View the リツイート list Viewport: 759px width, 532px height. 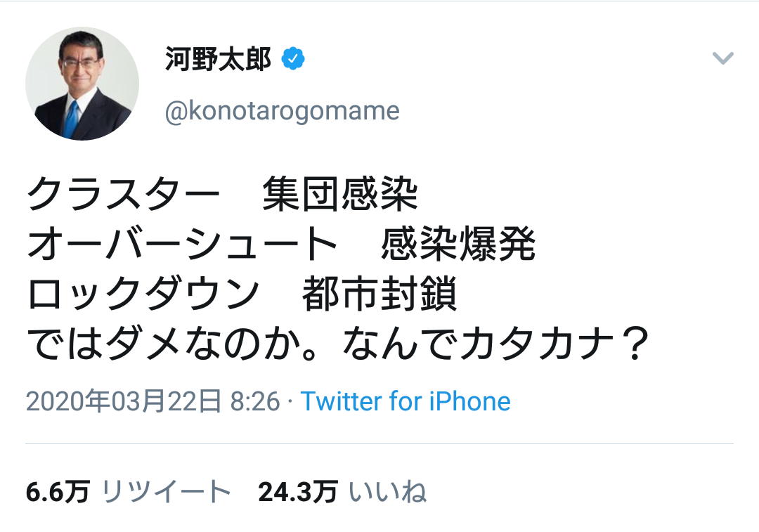point(166,492)
